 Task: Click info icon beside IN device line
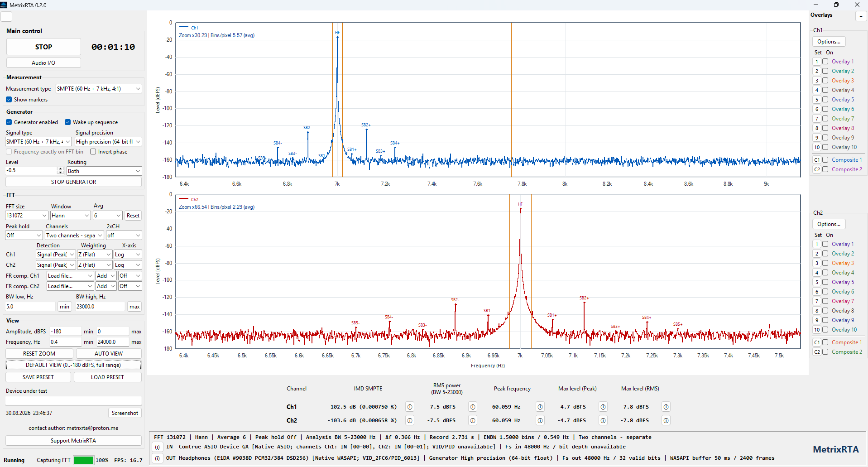[x=157, y=447]
